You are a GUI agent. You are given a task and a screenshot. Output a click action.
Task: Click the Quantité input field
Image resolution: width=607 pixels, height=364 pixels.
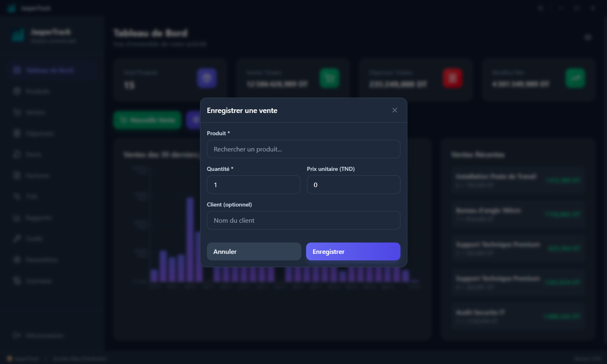253,185
